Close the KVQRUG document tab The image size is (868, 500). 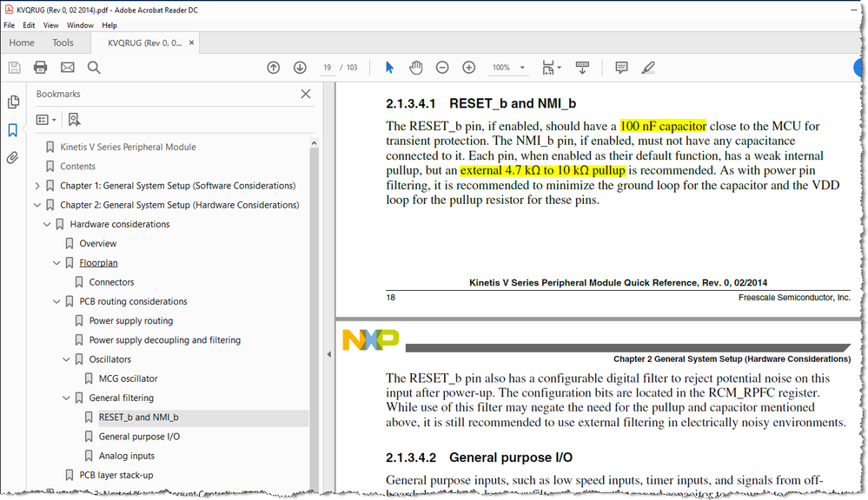[x=191, y=43]
